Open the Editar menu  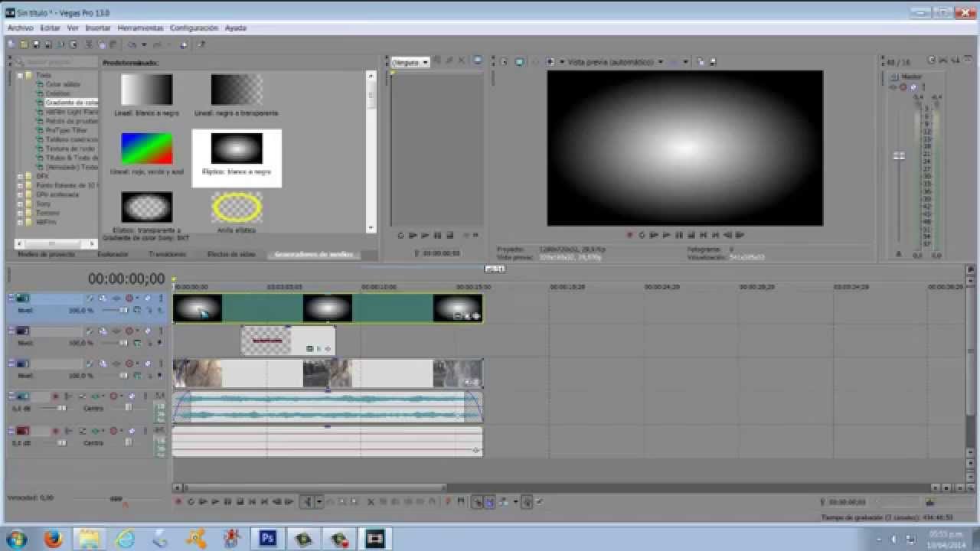point(50,28)
